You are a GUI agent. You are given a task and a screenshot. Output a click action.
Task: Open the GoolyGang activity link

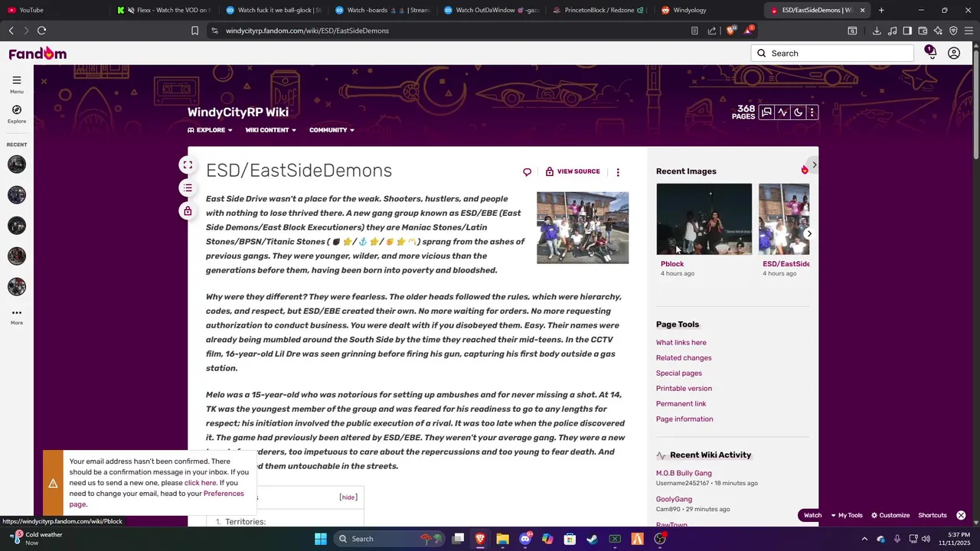[x=674, y=499]
